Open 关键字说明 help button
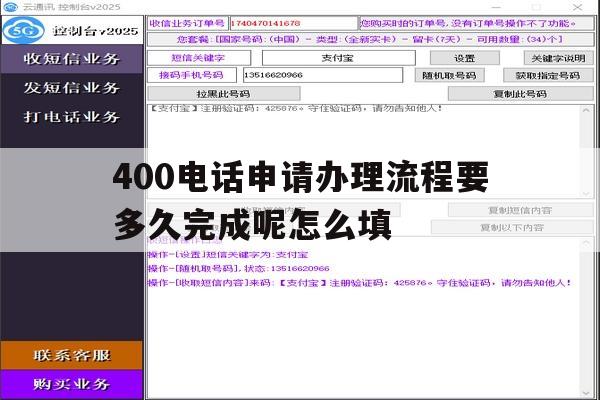The width and height of the screenshot is (600, 400). [558, 58]
